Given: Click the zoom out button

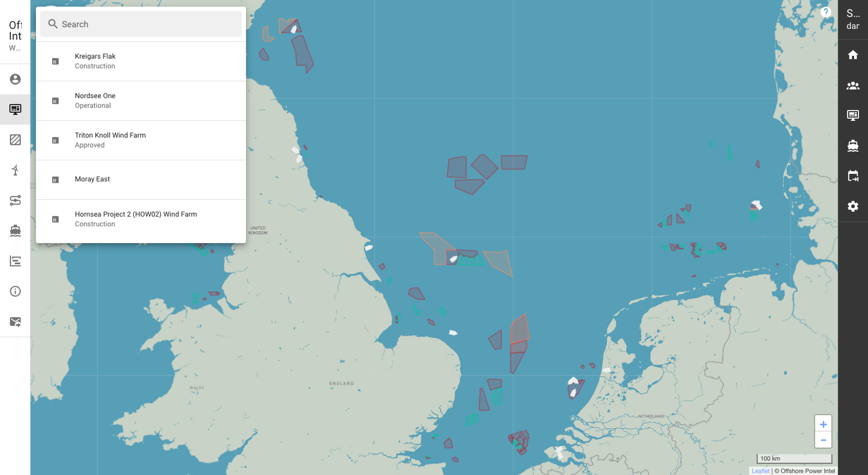Looking at the screenshot, I should pos(823,440).
